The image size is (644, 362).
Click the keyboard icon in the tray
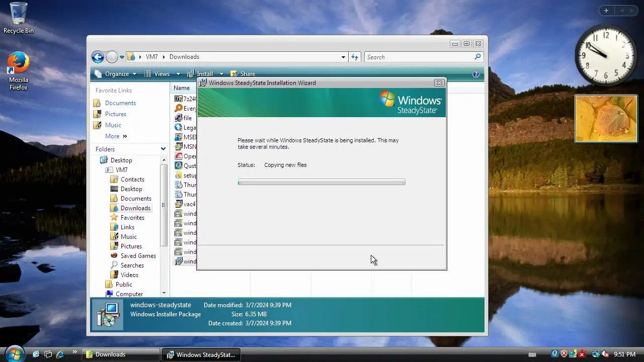coord(533,354)
